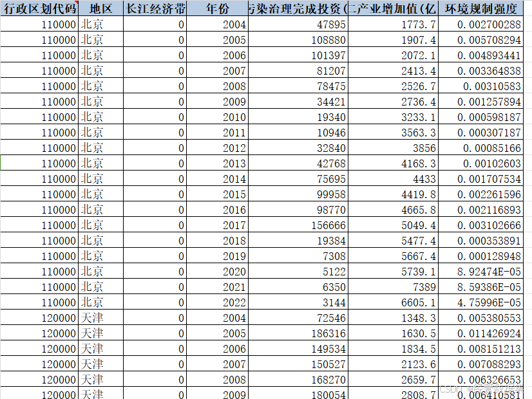Click cell with 42768

coord(298,163)
